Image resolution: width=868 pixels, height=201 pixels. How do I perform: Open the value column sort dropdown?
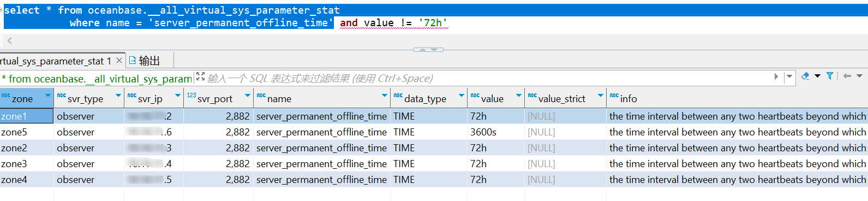coord(519,96)
